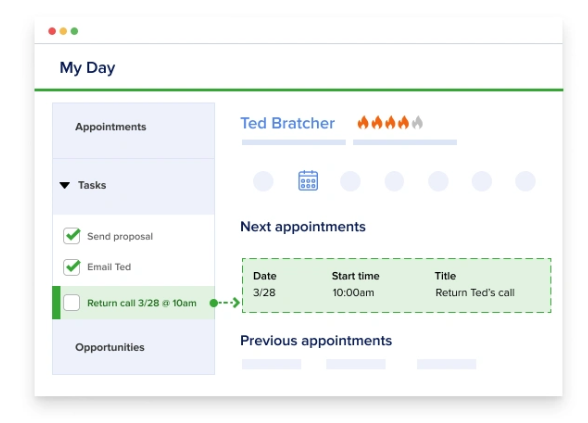Click the first orange flame icon
This screenshot has height=423, width=588.
point(363,122)
